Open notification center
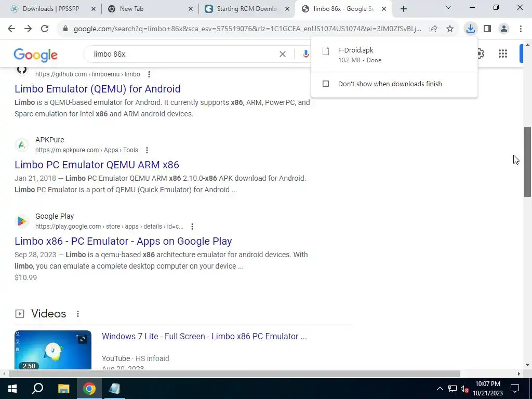532x399 pixels. click(x=515, y=389)
